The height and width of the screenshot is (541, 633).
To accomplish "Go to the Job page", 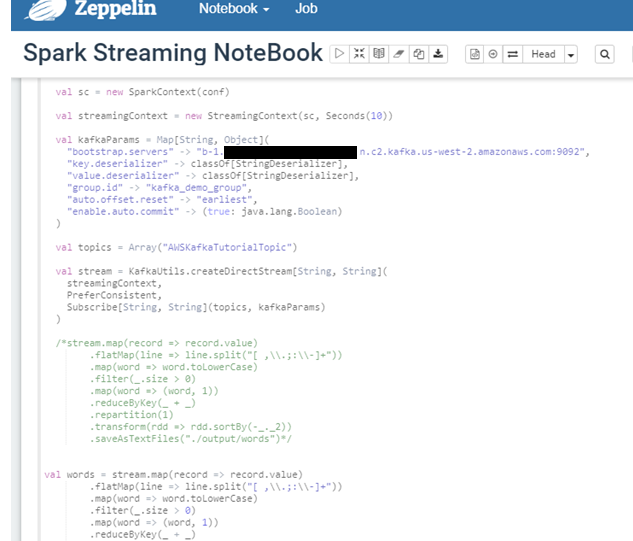I will click(x=306, y=8).
